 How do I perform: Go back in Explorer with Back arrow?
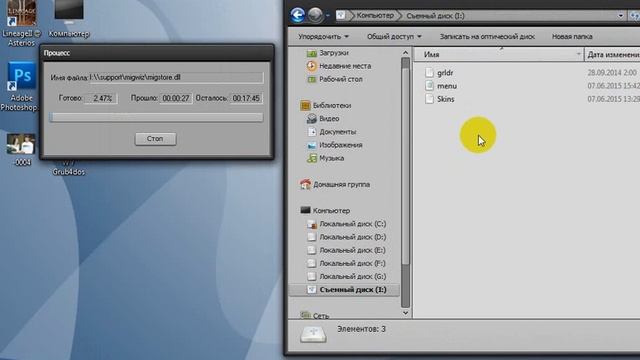click(x=298, y=16)
